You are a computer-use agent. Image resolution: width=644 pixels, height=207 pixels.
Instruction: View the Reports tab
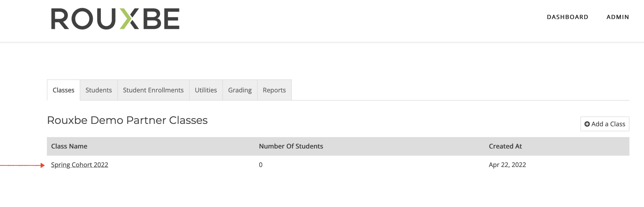[274, 90]
